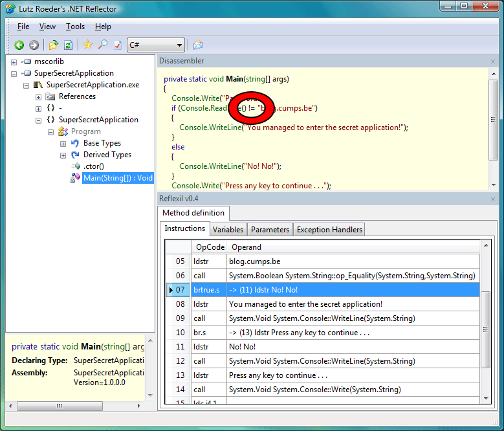This screenshot has height=431, width=504.
Task: Expand the Base Types node
Action: pos(63,144)
